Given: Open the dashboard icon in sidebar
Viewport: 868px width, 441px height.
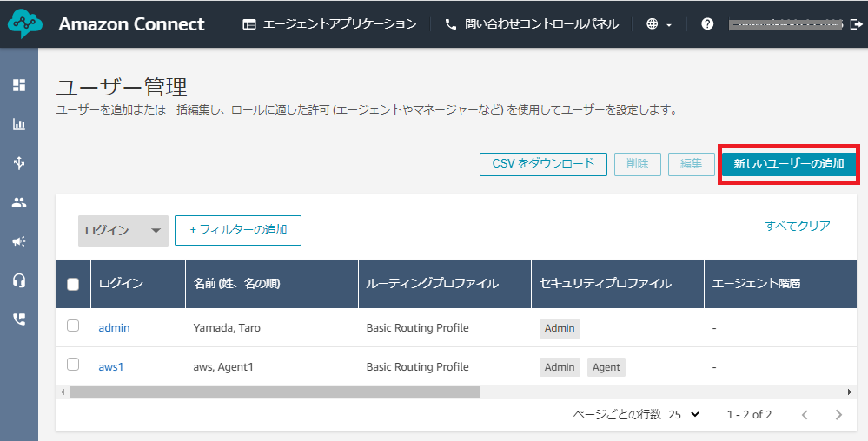Looking at the screenshot, I should [x=19, y=85].
